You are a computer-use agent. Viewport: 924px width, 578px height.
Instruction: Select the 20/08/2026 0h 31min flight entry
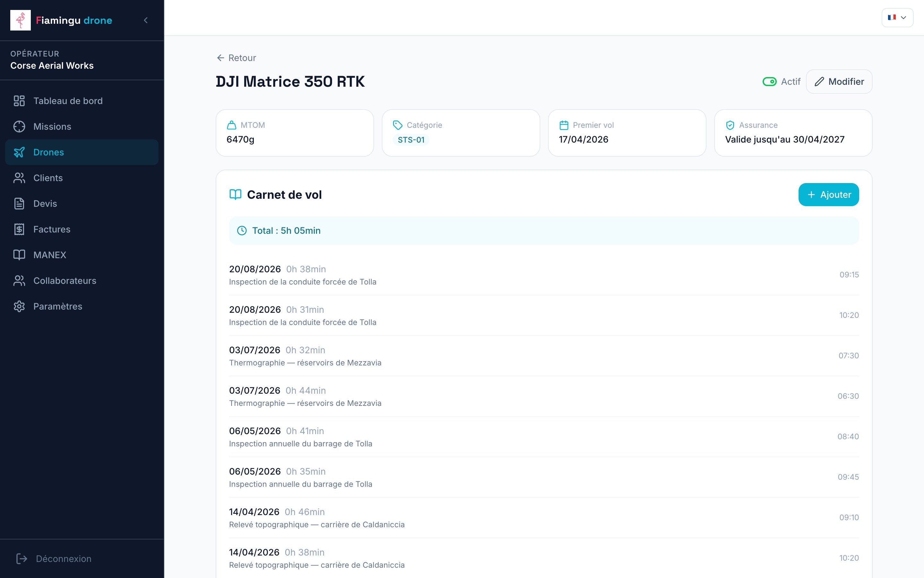pyautogui.click(x=544, y=315)
